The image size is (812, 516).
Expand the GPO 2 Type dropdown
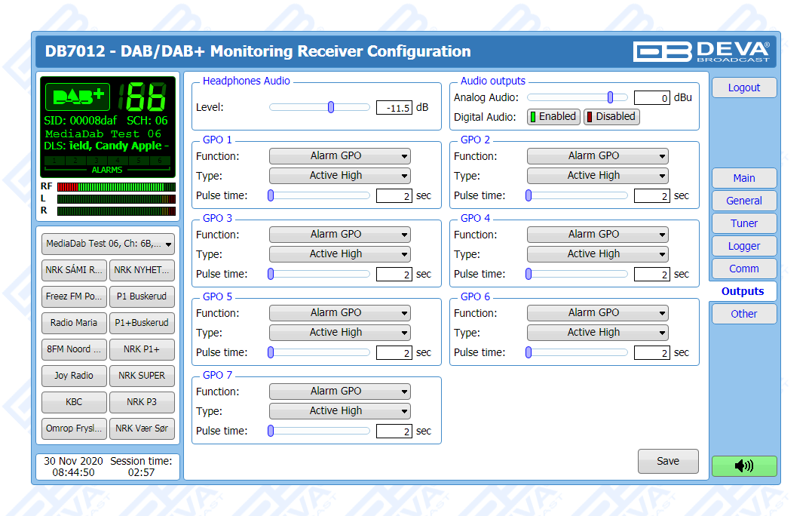(x=597, y=176)
